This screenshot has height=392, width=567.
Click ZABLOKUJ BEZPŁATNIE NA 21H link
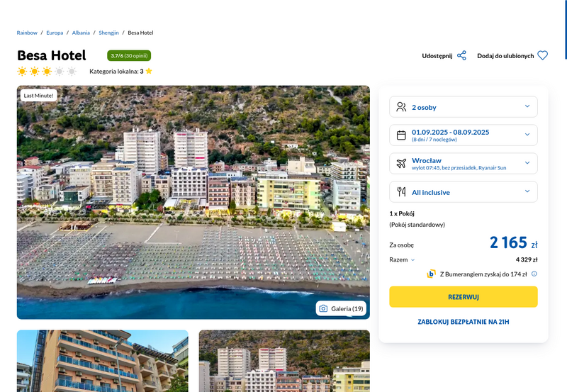coord(464,322)
